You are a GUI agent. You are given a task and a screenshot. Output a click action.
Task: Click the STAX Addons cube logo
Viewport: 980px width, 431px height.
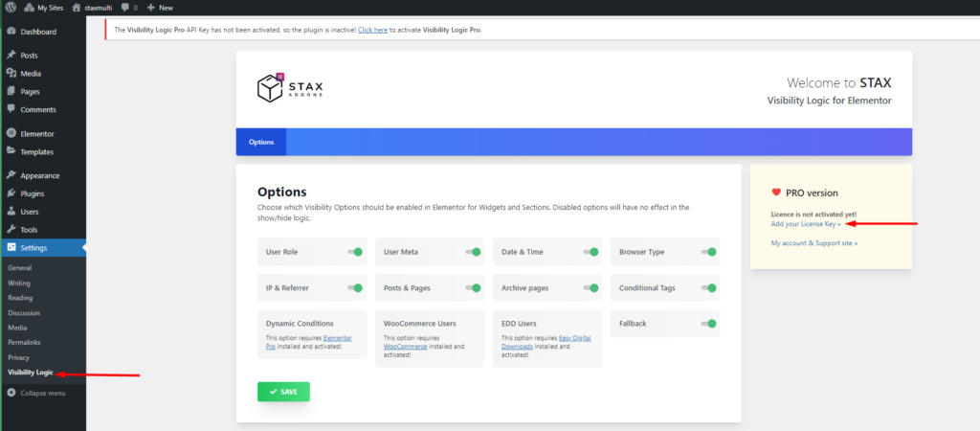tap(271, 88)
